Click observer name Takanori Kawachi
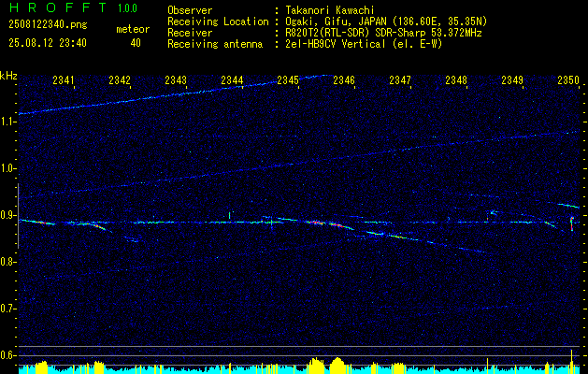This screenshot has width=588, height=374. pyautogui.click(x=330, y=10)
